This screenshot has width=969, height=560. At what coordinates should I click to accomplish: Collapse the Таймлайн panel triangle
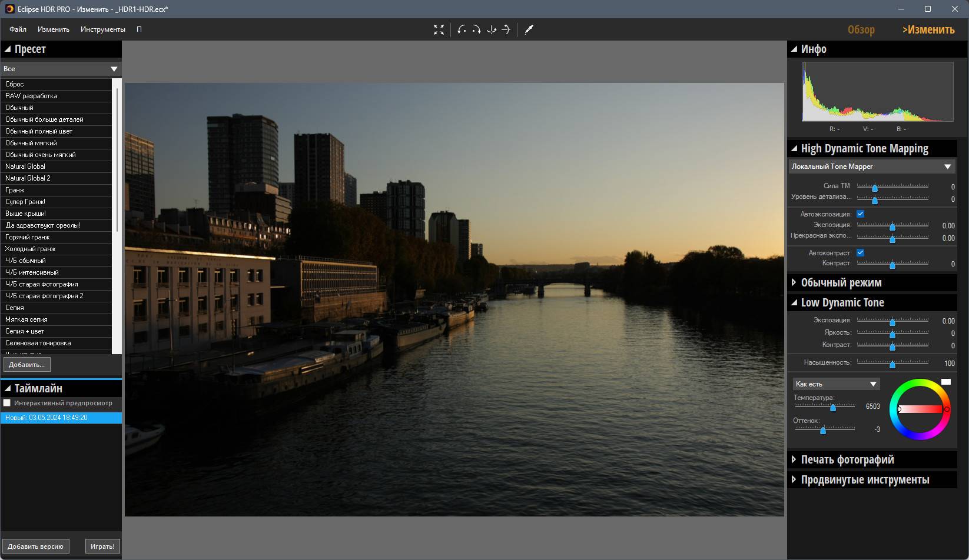tap(8, 389)
